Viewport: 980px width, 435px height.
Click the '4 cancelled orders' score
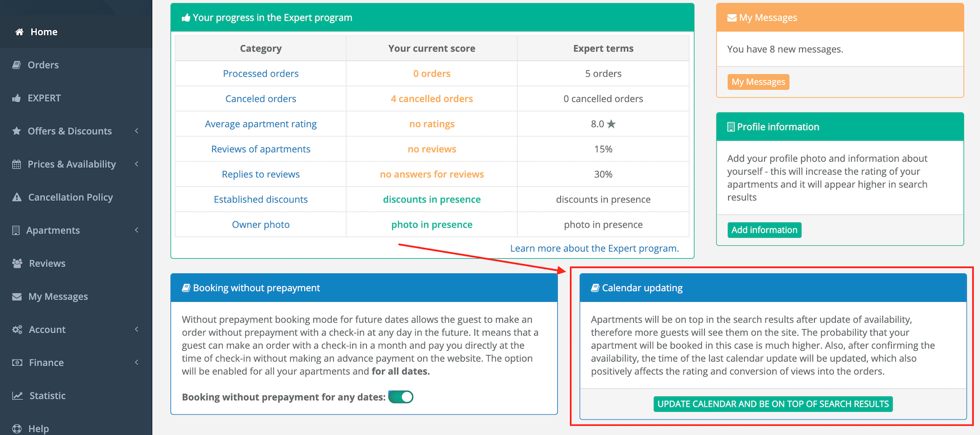pos(431,99)
